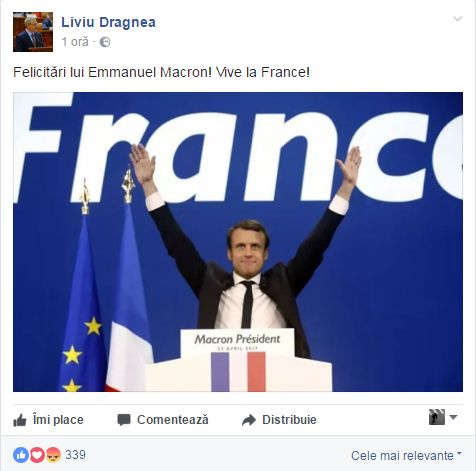Open the Macron podium photo
This screenshot has height=471, width=476.
[x=238, y=242]
